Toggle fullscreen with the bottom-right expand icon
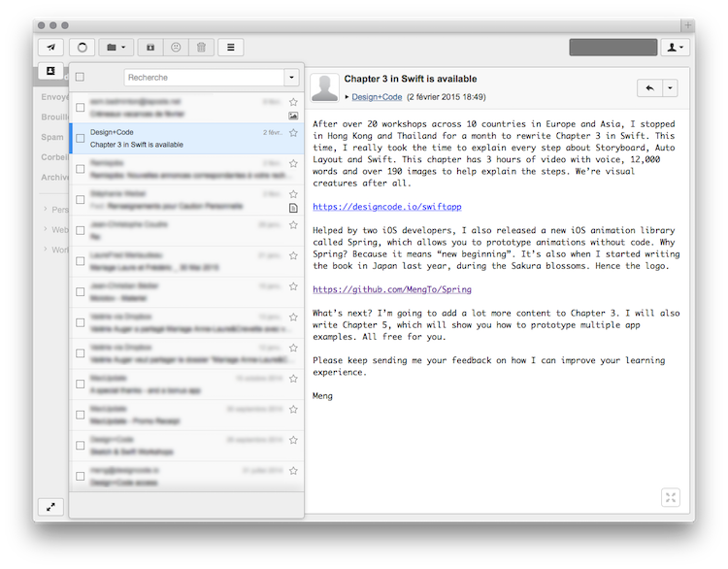Image resolution: width=728 pixels, height=569 pixels. [671, 497]
